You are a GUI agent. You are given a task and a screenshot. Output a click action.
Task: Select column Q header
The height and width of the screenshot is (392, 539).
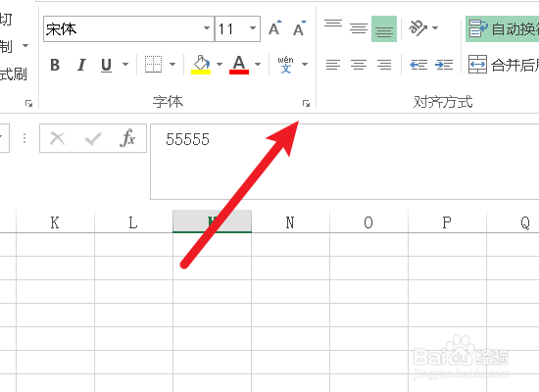pos(513,222)
